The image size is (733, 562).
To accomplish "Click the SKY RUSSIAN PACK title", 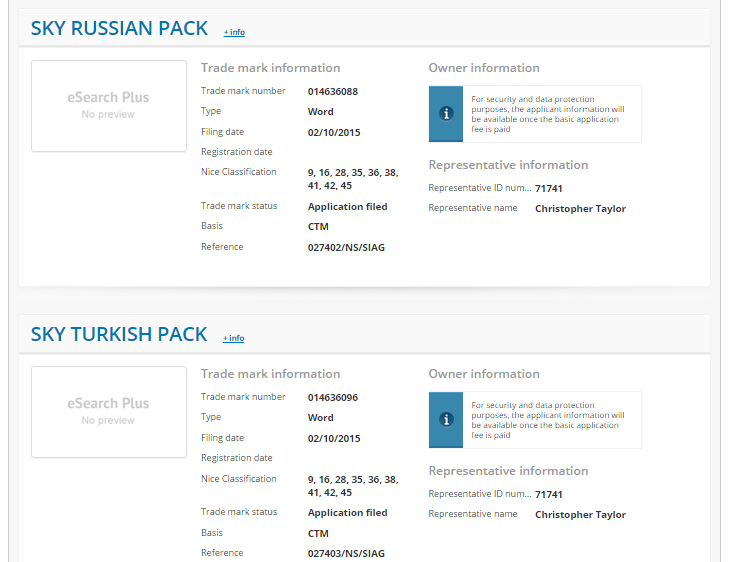I will [x=119, y=29].
